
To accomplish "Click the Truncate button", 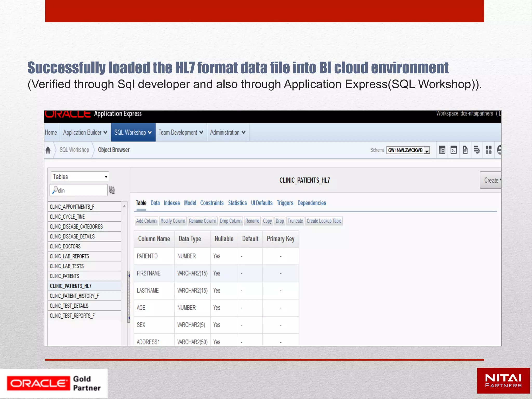I will pos(295,221).
